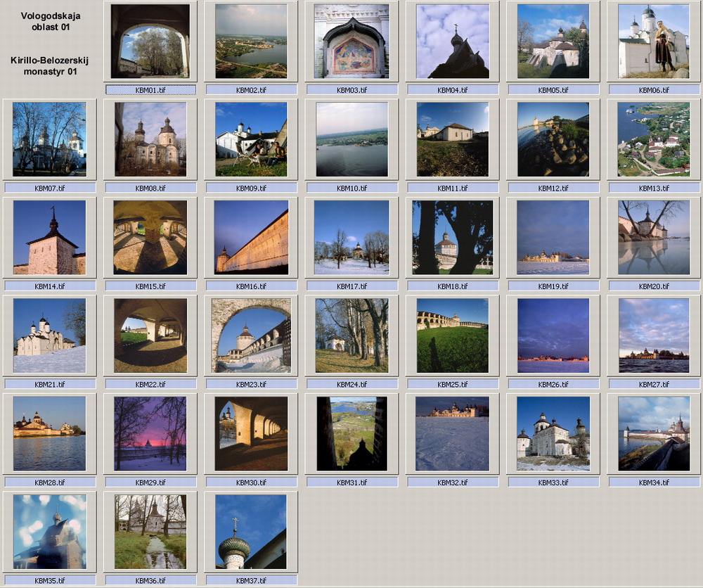Viewport: 703px width, 588px height.
Task: Open the KBM21.tif white church thumbnail
Action: pyautogui.click(x=50, y=335)
